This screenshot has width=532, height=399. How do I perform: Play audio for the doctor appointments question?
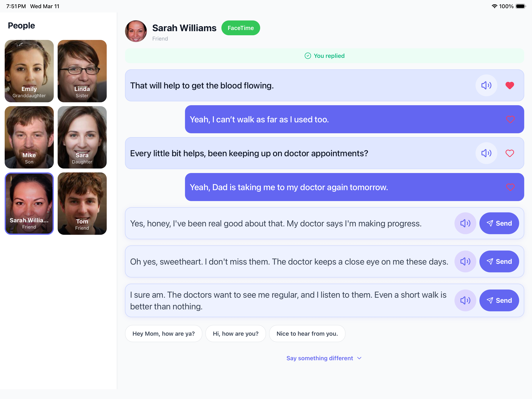point(486,153)
